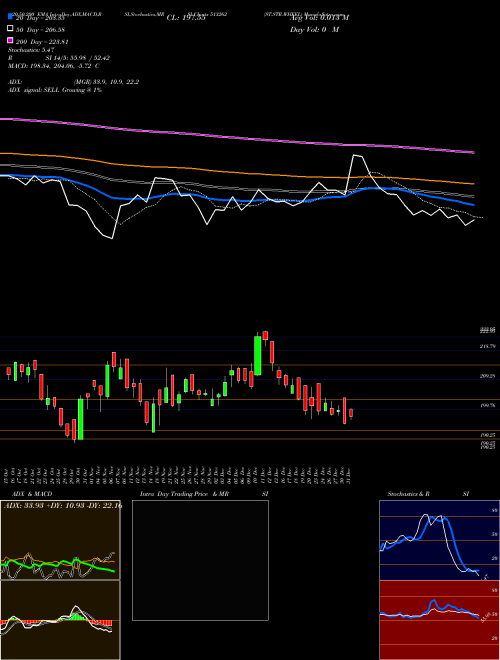Click the 218.79 price axis label
Screen dimensions: 500x660
[488, 346]
